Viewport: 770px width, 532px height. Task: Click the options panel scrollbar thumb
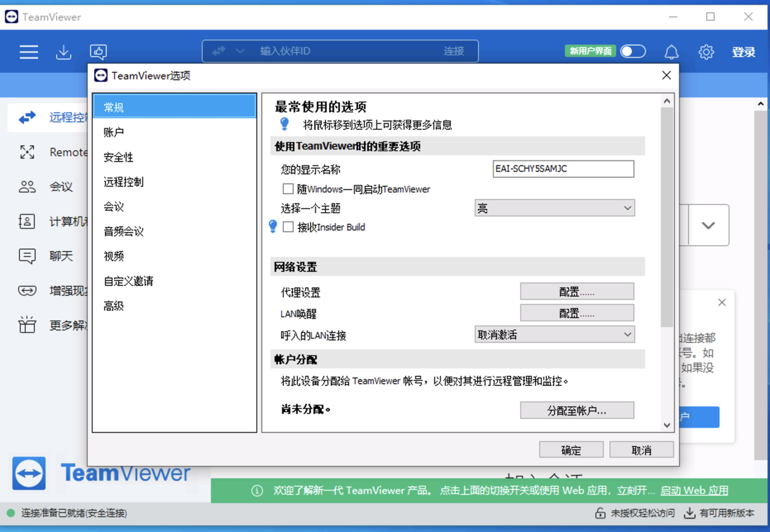(x=667, y=217)
